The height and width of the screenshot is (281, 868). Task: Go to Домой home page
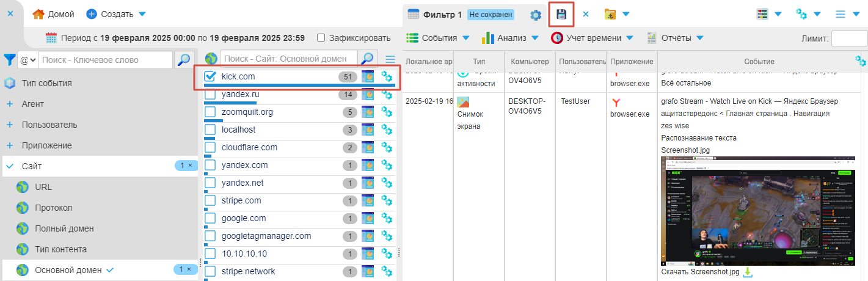pos(53,14)
